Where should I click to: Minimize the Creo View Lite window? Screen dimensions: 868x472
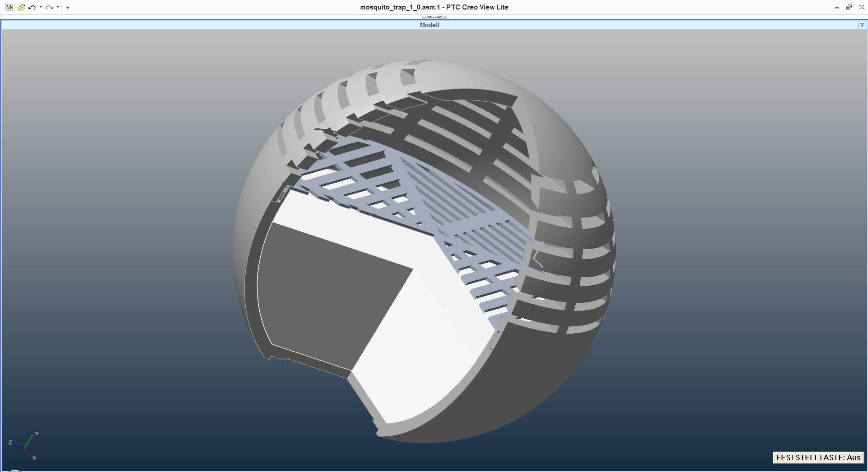(x=837, y=7)
